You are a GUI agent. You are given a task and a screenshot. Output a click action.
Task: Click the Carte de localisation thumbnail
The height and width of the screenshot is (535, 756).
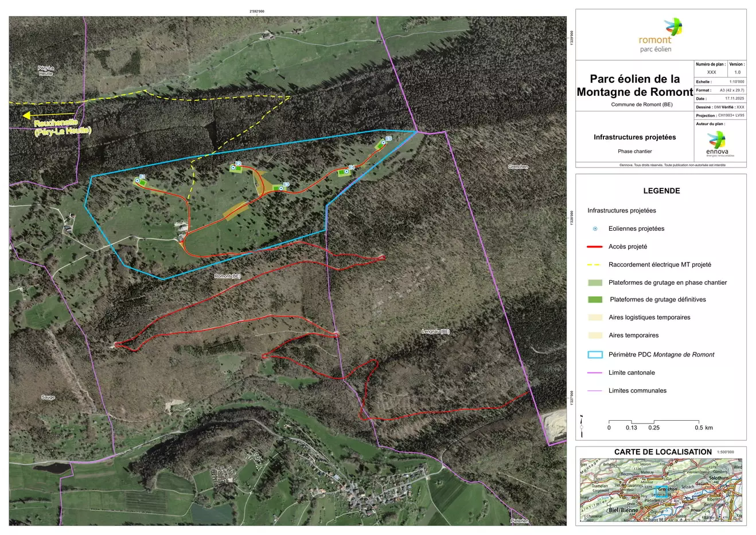[x=661, y=490]
